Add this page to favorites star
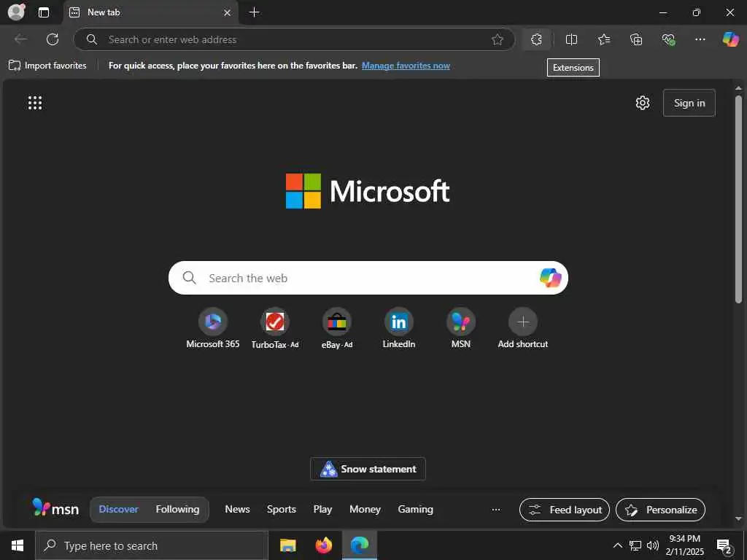The image size is (747, 560). point(498,39)
